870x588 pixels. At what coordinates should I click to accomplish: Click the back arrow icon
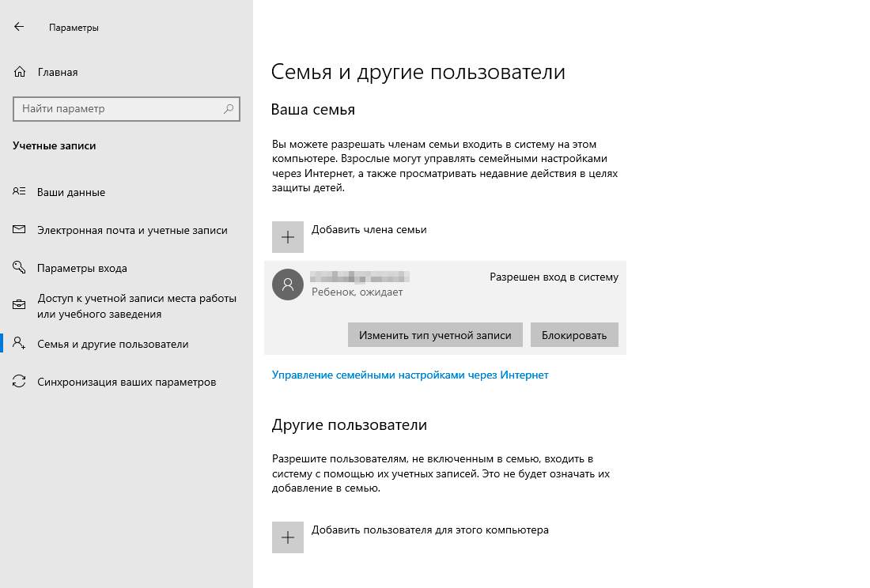pyautogui.click(x=19, y=27)
